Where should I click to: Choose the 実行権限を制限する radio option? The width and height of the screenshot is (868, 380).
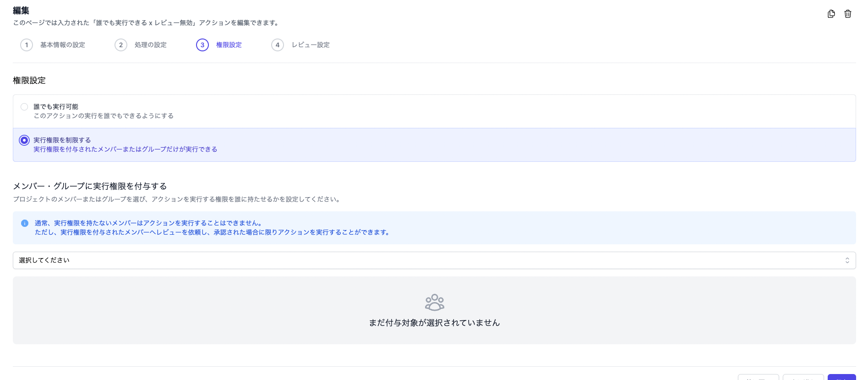pyautogui.click(x=24, y=140)
